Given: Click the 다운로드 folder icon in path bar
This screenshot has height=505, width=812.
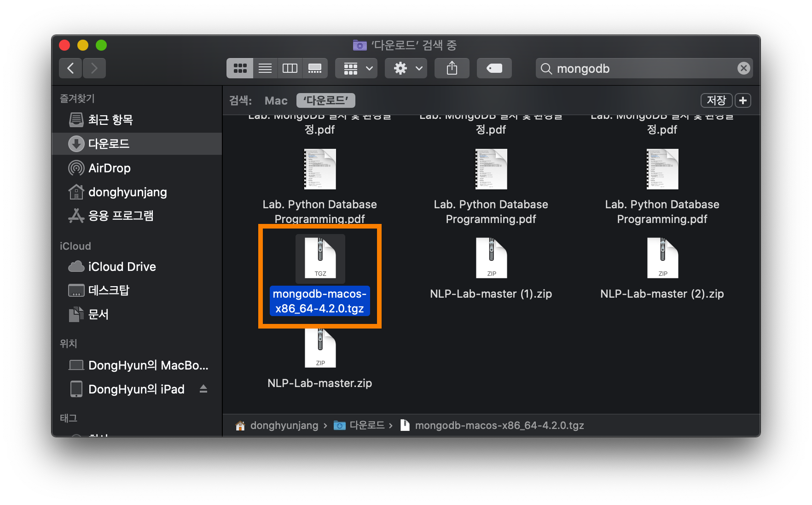Looking at the screenshot, I should point(340,425).
